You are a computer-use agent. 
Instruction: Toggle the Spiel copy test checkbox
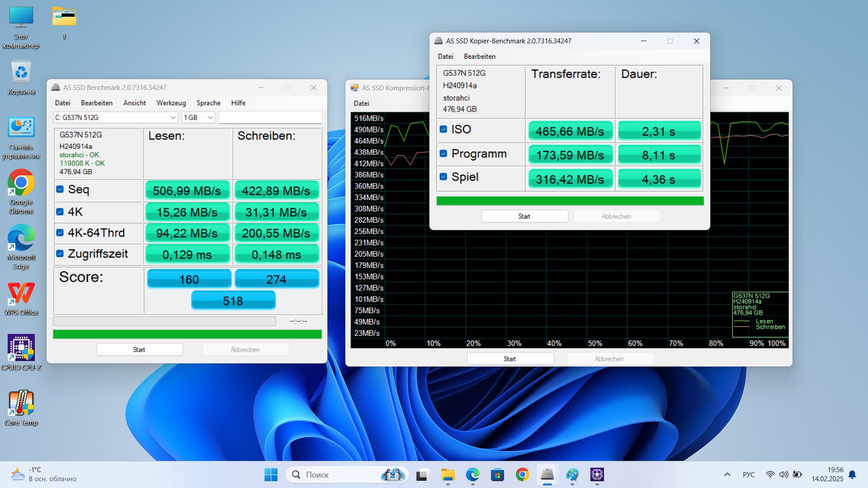(443, 177)
